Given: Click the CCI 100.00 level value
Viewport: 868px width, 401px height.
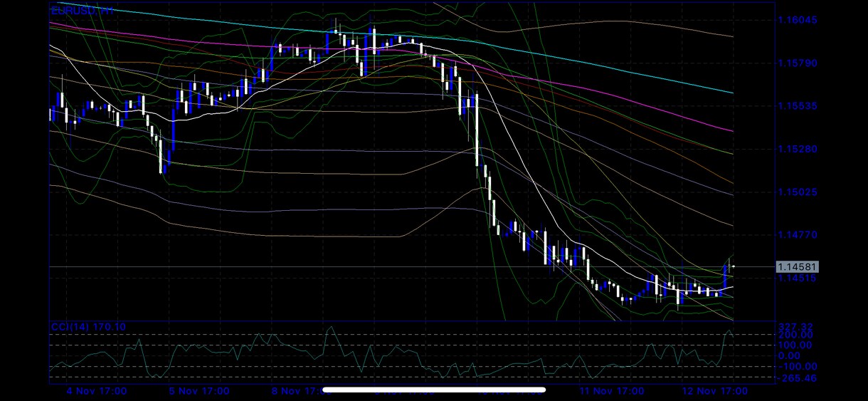Looking at the screenshot, I should click(x=796, y=345).
